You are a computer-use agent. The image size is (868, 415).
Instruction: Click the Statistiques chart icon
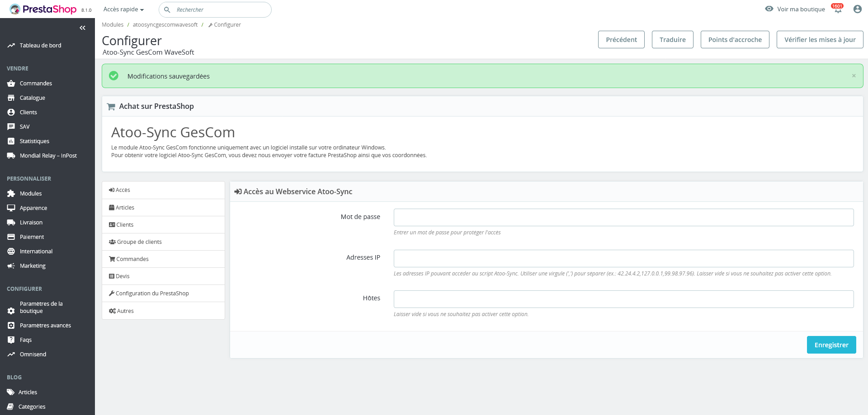click(11, 141)
